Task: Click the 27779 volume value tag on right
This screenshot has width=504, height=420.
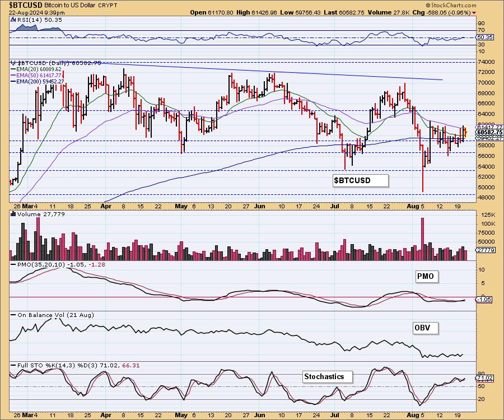Action: (x=486, y=250)
